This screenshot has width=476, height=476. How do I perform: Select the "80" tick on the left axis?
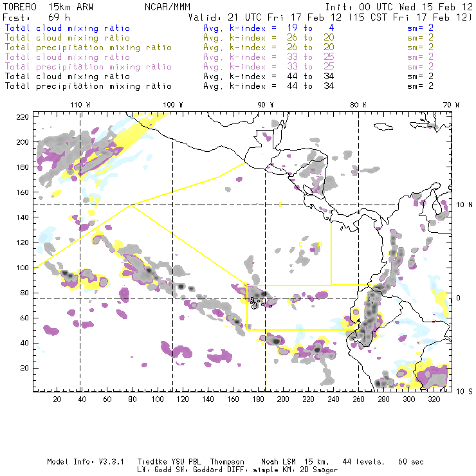coord(24,293)
